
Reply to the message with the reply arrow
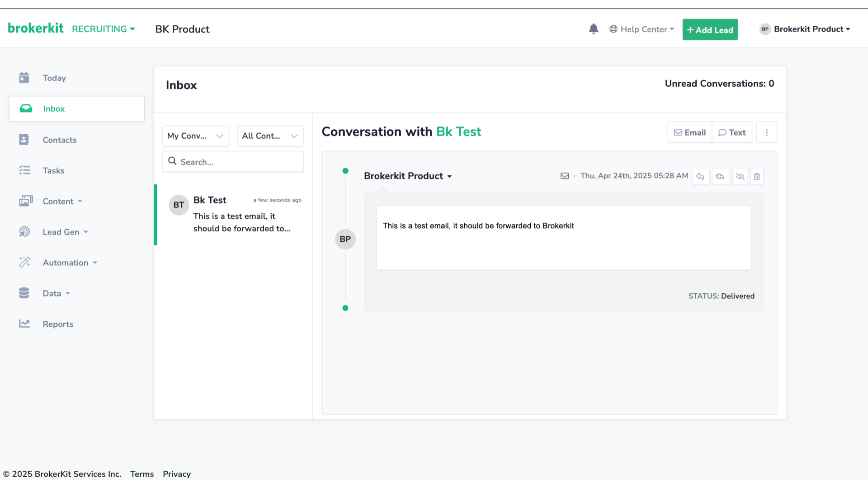click(x=700, y=176)
